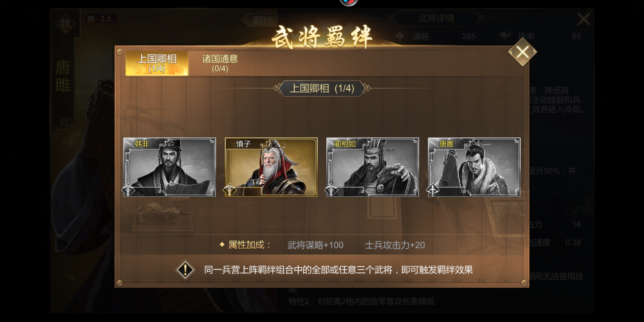The image size is (644, 322).
Task: Click the troop-type badge on 唐雎's card
Action: click(x=433, y=190)
